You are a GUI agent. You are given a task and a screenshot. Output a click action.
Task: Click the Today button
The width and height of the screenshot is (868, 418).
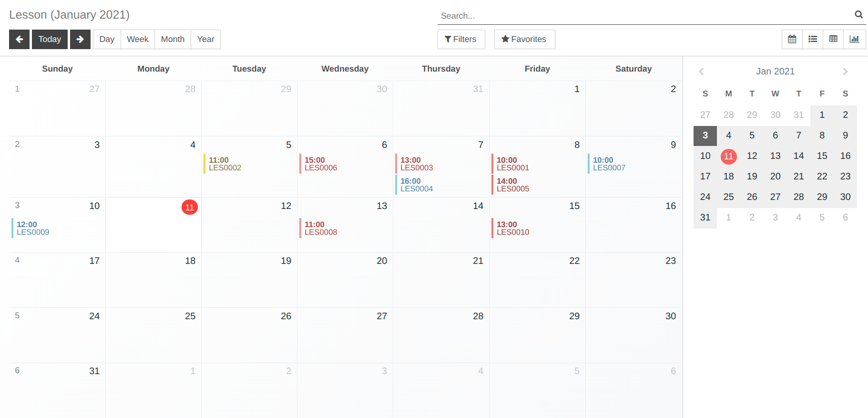[50, 39]
